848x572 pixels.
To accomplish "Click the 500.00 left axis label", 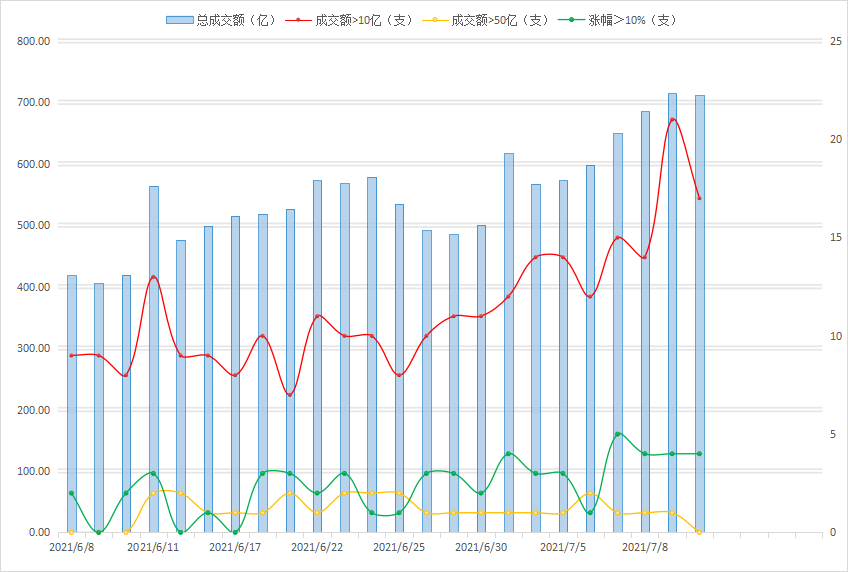I will click(x=34, y=225).
